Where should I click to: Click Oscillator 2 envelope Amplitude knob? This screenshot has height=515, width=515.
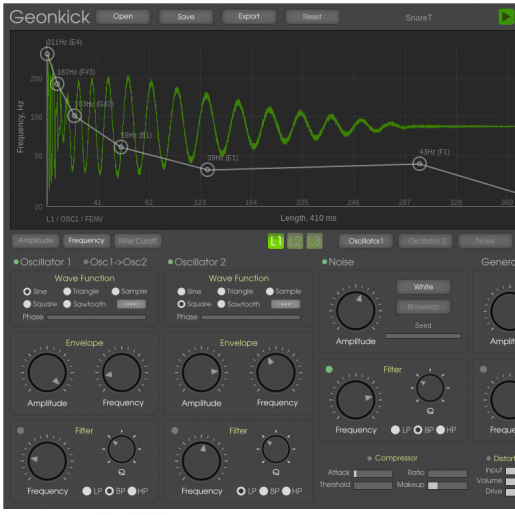click(x=201, y=372)
